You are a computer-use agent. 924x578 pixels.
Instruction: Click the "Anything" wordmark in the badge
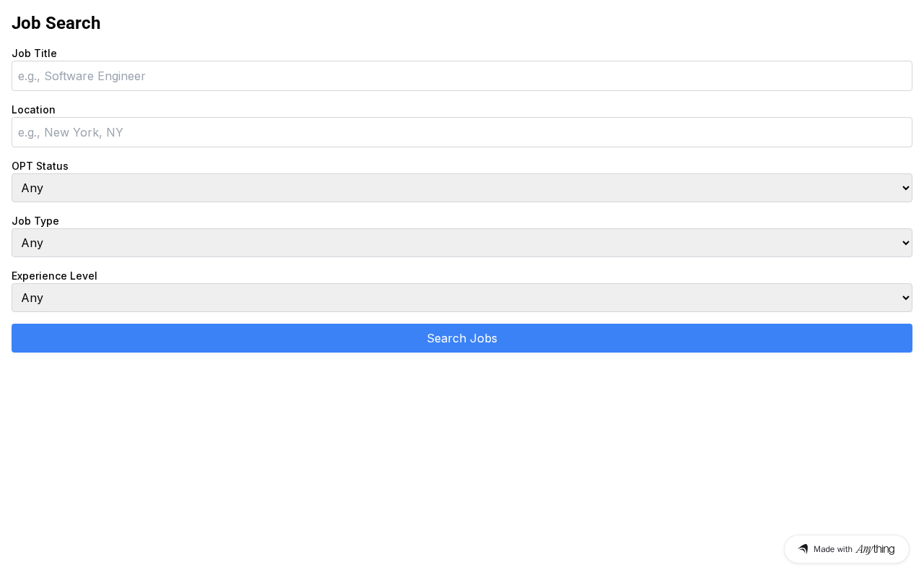pos(875,549)
